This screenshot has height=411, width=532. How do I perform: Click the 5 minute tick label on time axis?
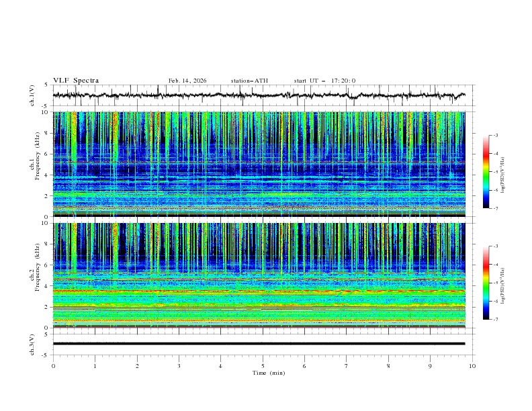(x=263, y=365)
